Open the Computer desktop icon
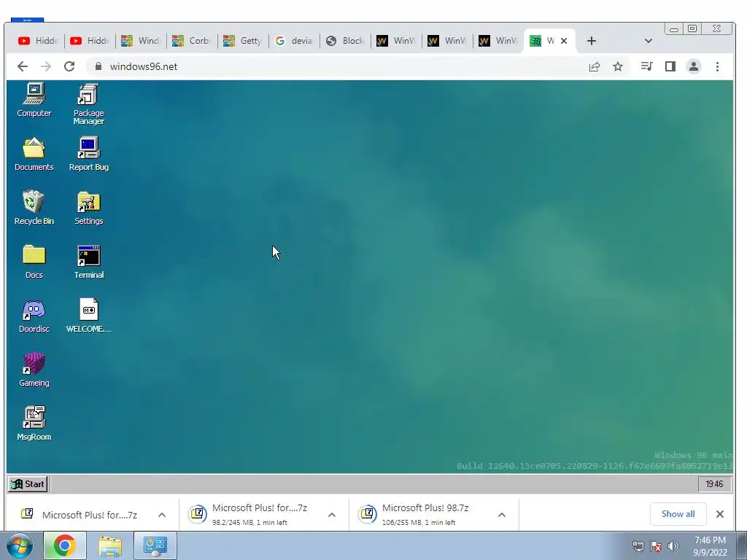 pos(34,100)
